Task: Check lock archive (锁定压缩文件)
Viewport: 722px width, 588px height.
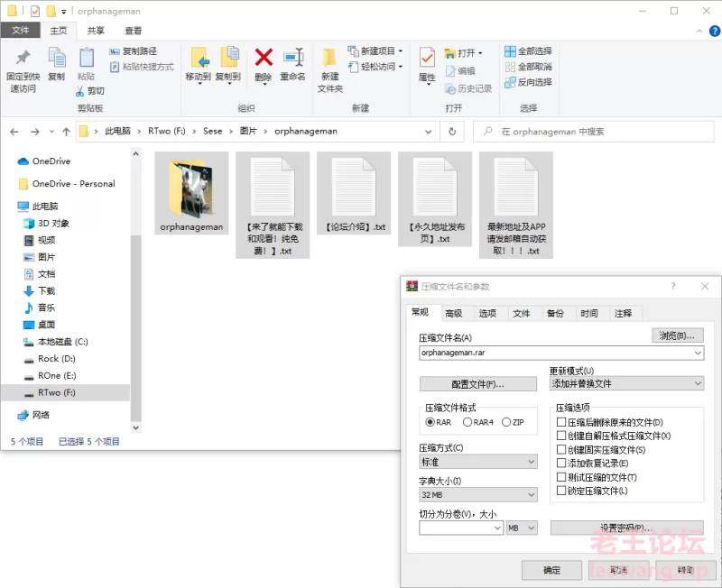Action: click(561, 491)
